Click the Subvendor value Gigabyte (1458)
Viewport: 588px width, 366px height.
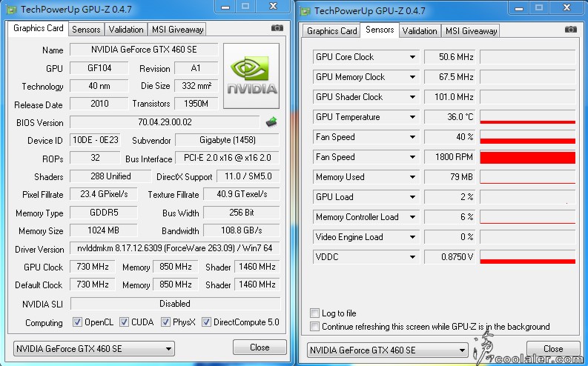227,140
